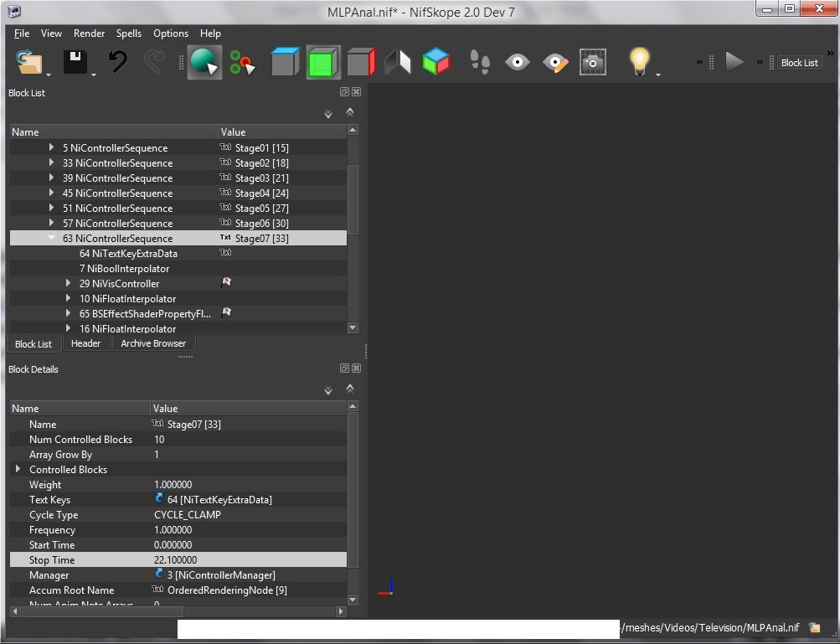Follow the 3 NiControllerManager link in Manager row
Image resolution: width=840 pixels, height=644 pixels.
(221, 575)
